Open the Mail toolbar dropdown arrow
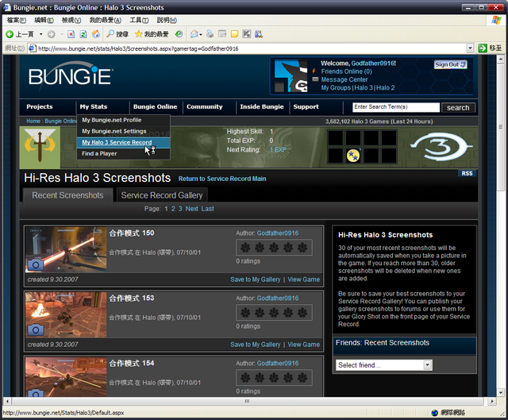508x420 pixels. pyautogui.click(x=201, y=34)
